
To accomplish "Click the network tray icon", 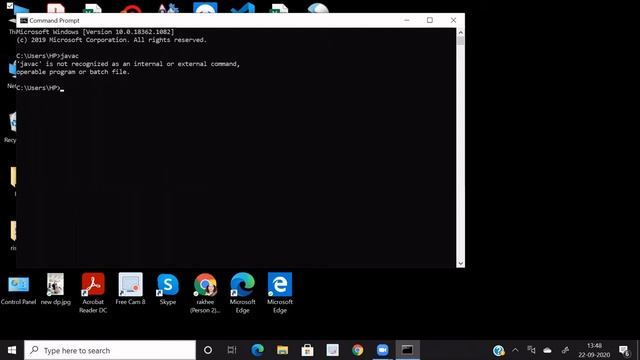I will tap(531, 350).
